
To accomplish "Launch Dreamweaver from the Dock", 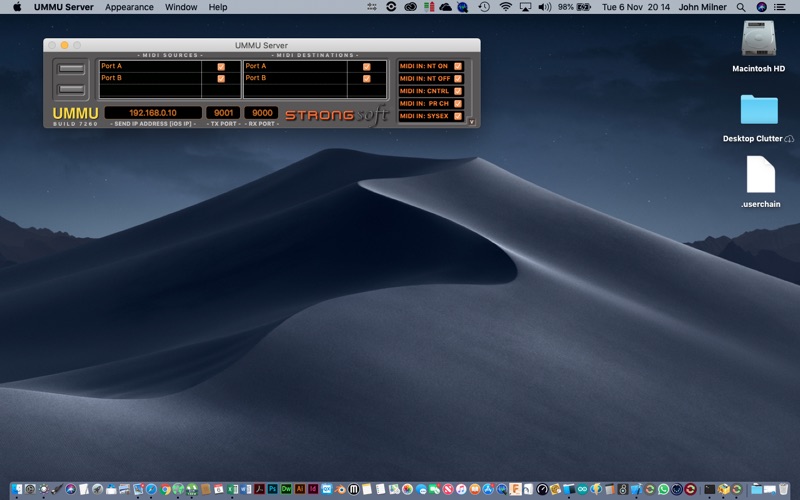I will point(286,489).
